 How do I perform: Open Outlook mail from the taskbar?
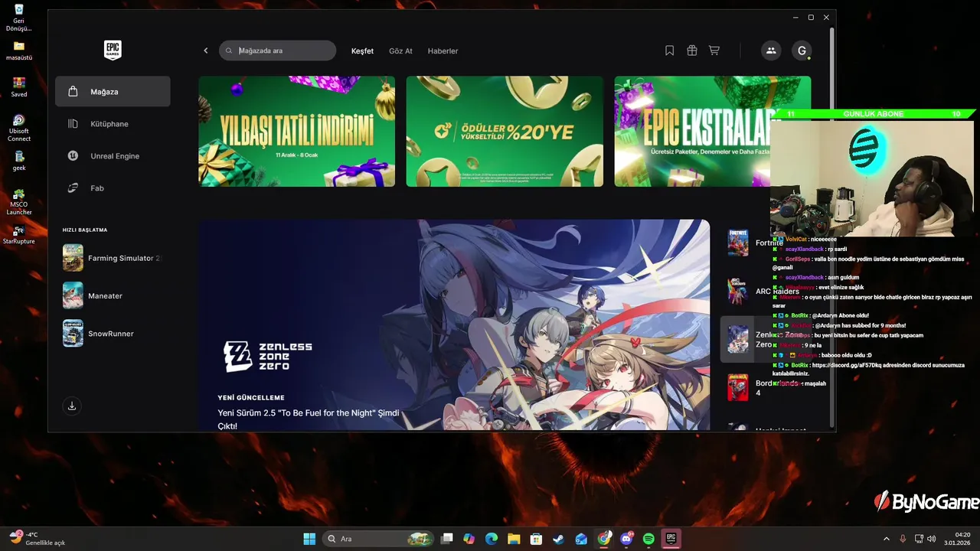(x=581, y=539)
